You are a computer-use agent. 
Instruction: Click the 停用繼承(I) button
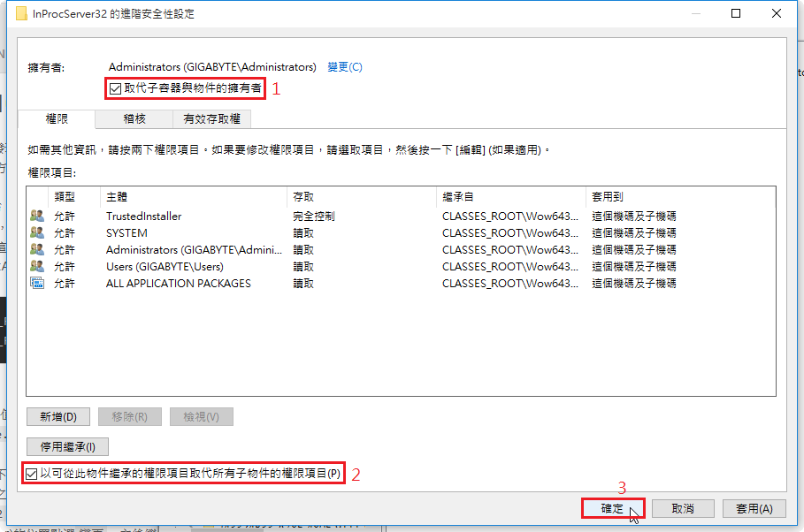click(x=67, y=446)
